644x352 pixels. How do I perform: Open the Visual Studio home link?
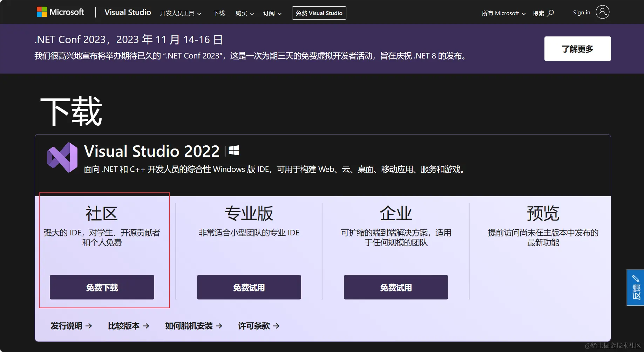tap(128, 13)
